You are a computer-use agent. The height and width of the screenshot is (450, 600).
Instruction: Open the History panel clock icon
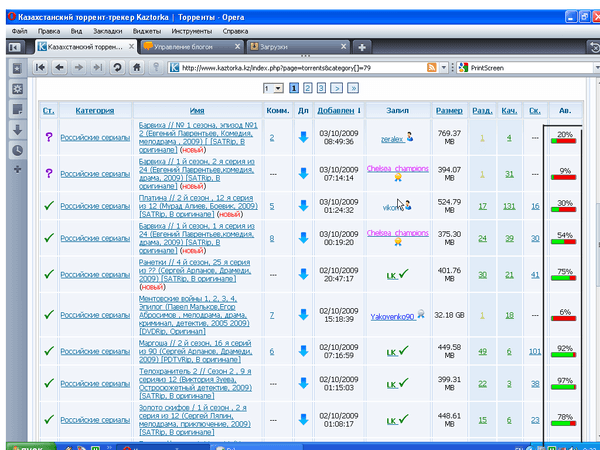(17, 150)
